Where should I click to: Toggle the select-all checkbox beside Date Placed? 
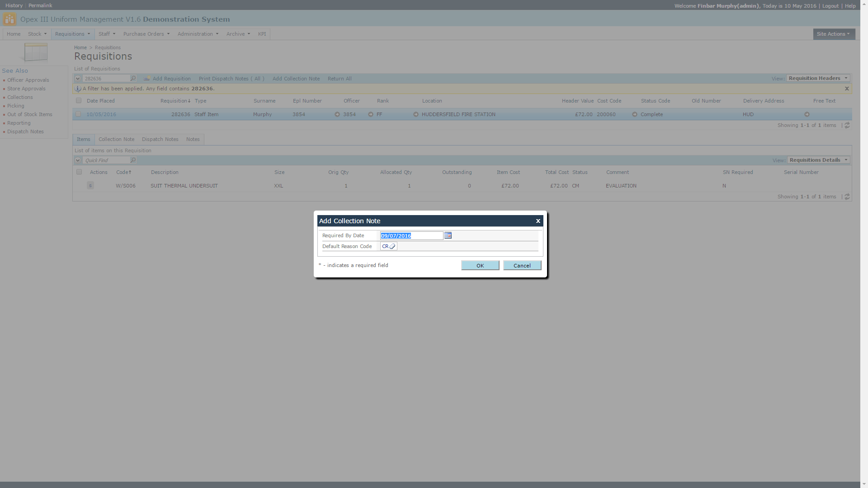[x=79, y=101]
